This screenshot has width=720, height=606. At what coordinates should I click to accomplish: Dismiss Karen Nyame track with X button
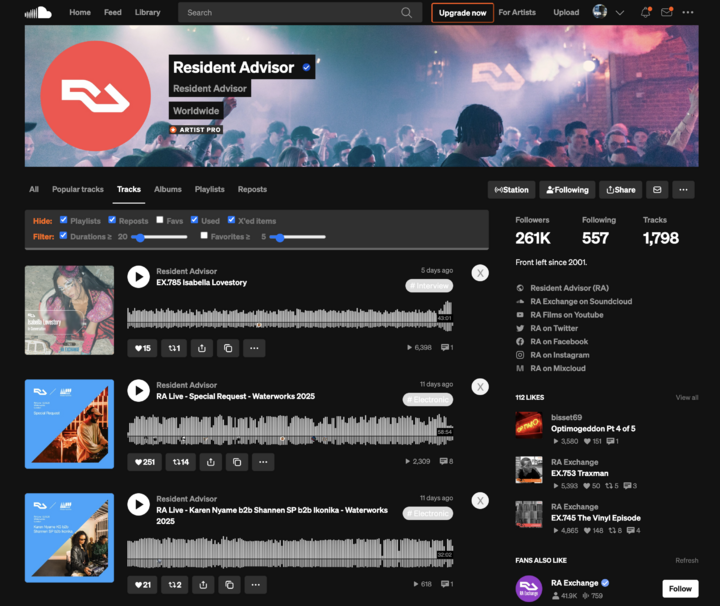coord(480,501)
